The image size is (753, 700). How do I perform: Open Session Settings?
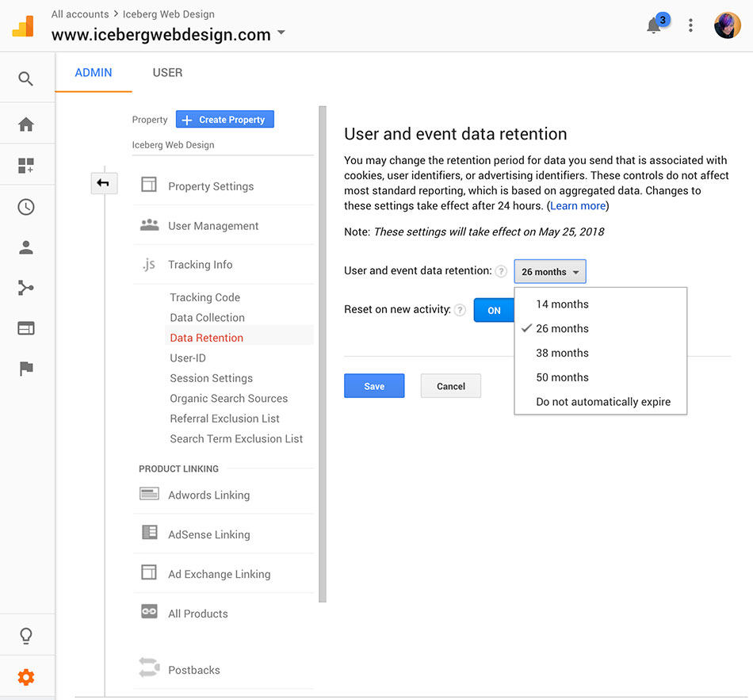212,378
